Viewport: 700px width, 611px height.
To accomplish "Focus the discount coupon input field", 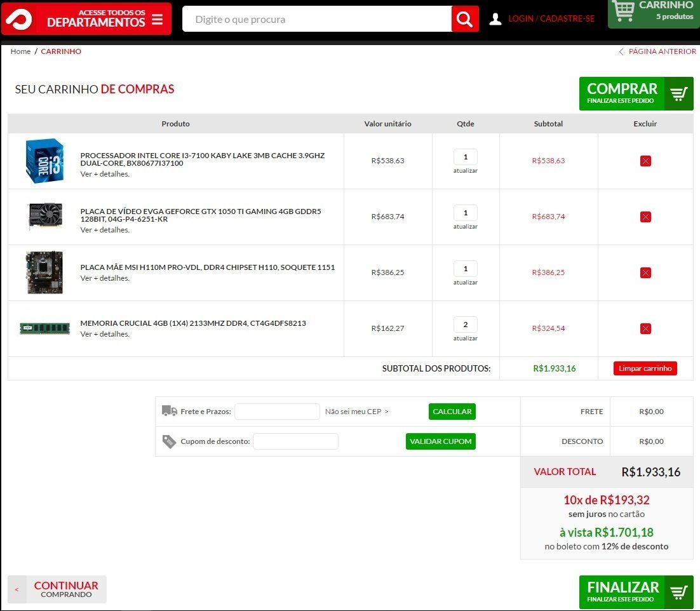I will pyautogui.click(x=295, y=441).
